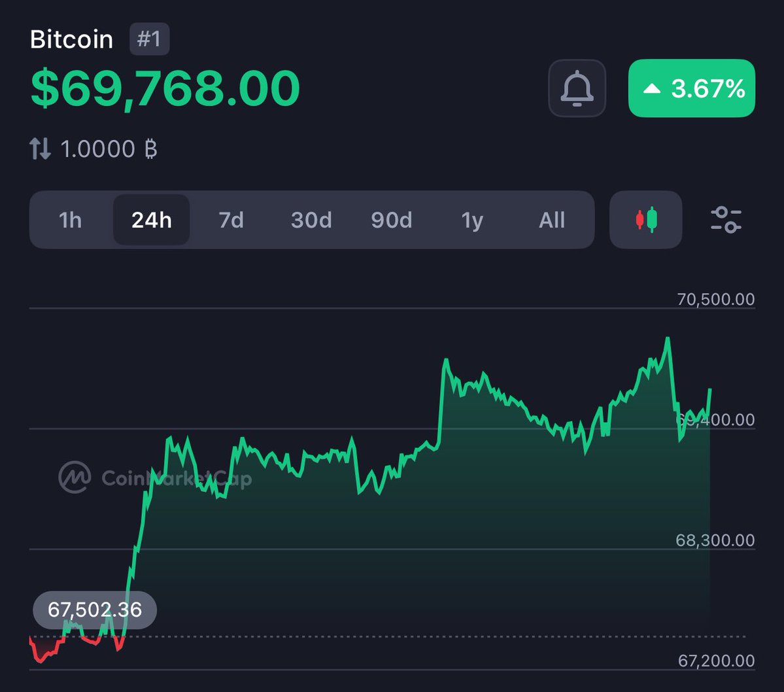
Task: Switch chart to 30d range
Action: [311, 220]
